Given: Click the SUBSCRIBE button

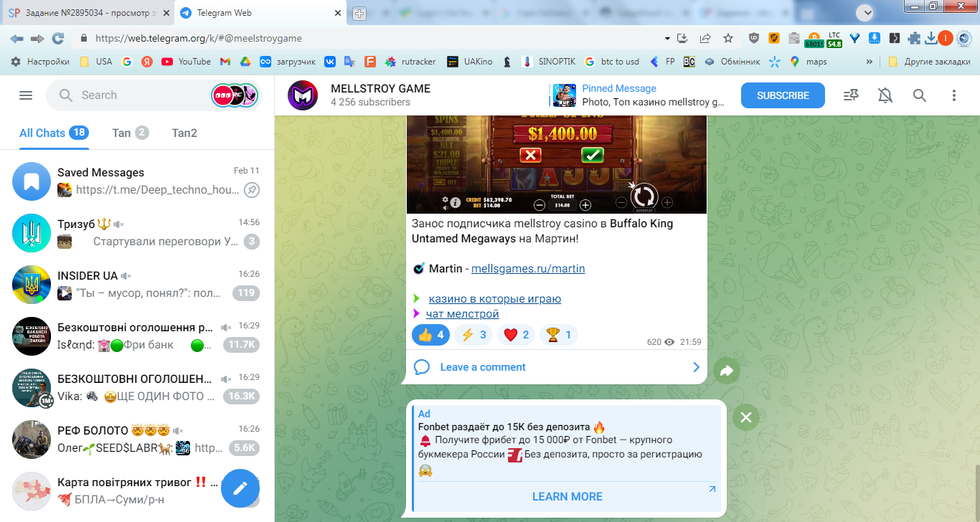Looking at the screenshot, I should click(783, 95).
